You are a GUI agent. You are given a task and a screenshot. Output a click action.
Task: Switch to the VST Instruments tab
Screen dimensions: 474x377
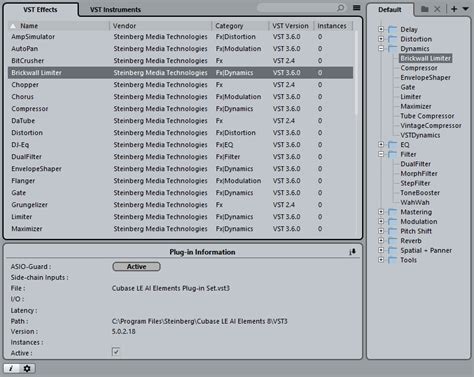115,10
